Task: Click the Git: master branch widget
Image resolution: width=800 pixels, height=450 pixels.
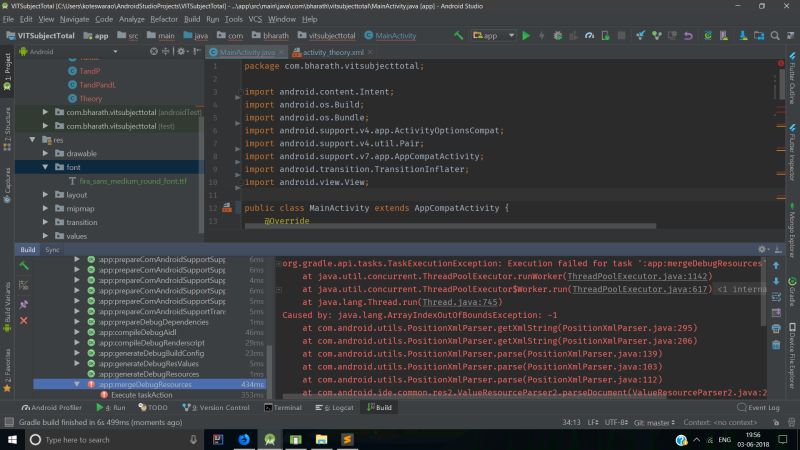Action: coord(655,422)
